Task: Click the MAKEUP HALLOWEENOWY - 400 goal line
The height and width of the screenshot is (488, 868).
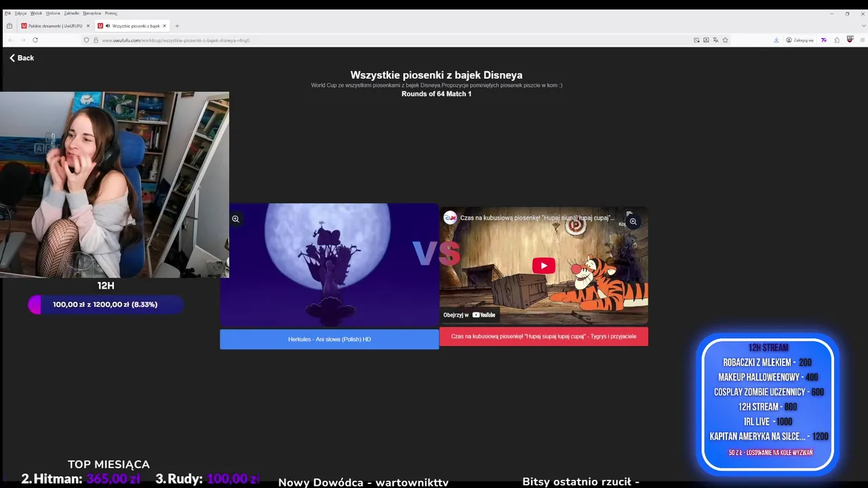Action: (x=768, y=378)
